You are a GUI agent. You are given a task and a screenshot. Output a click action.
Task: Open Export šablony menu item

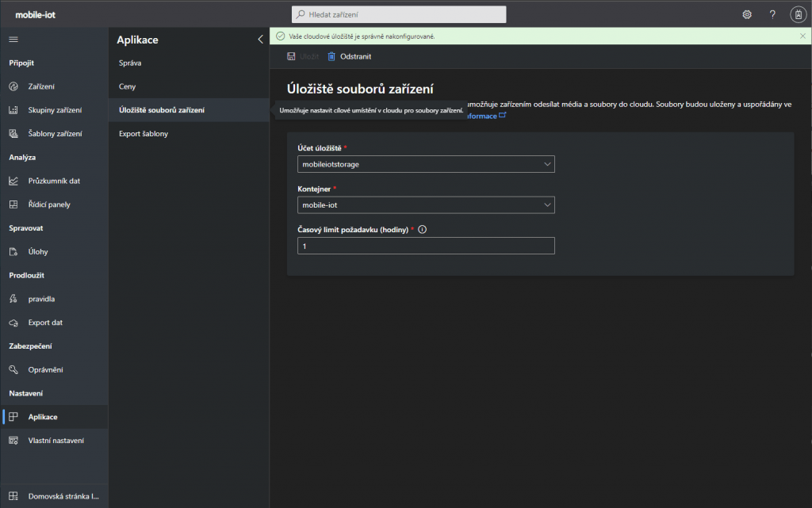[x=144, y=133]
